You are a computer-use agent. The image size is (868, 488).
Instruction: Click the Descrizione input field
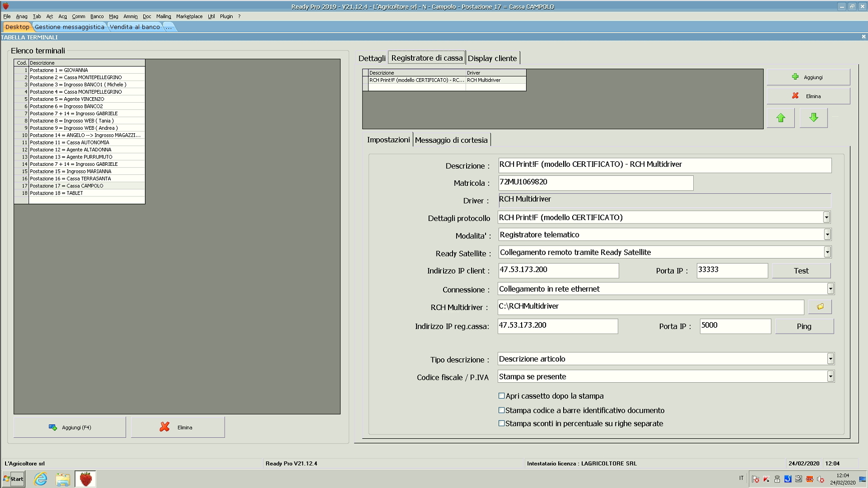pos(665,165)
